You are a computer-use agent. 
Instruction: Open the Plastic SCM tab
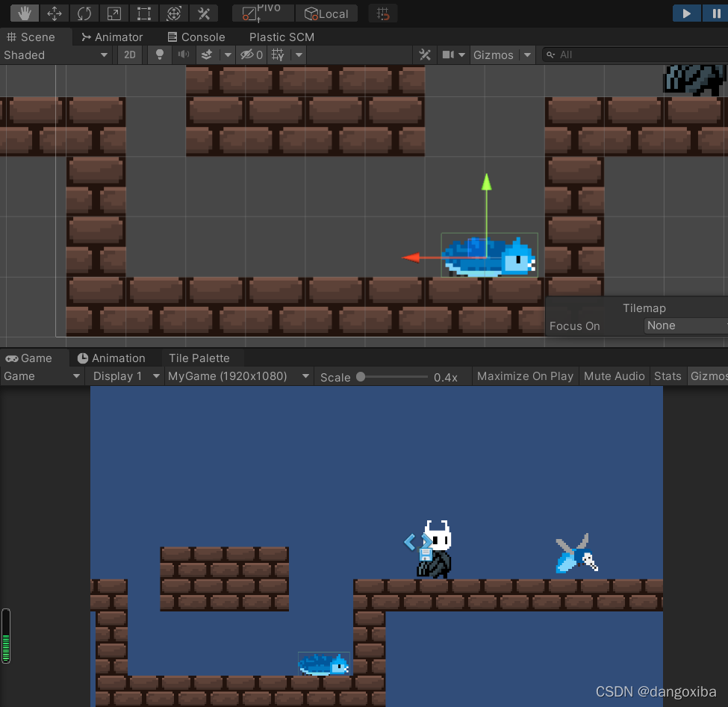pos(281,37)
